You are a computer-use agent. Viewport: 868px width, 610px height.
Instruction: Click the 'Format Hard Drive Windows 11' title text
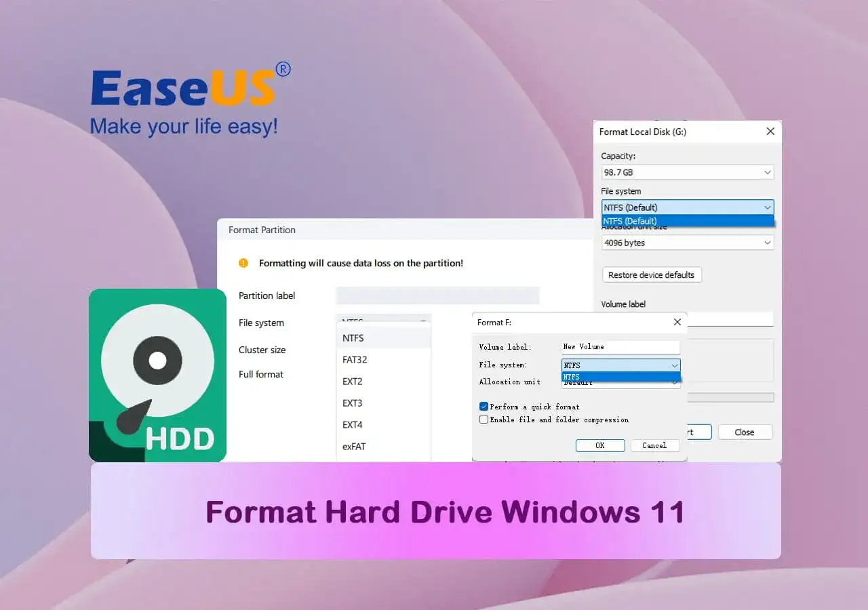445,512
